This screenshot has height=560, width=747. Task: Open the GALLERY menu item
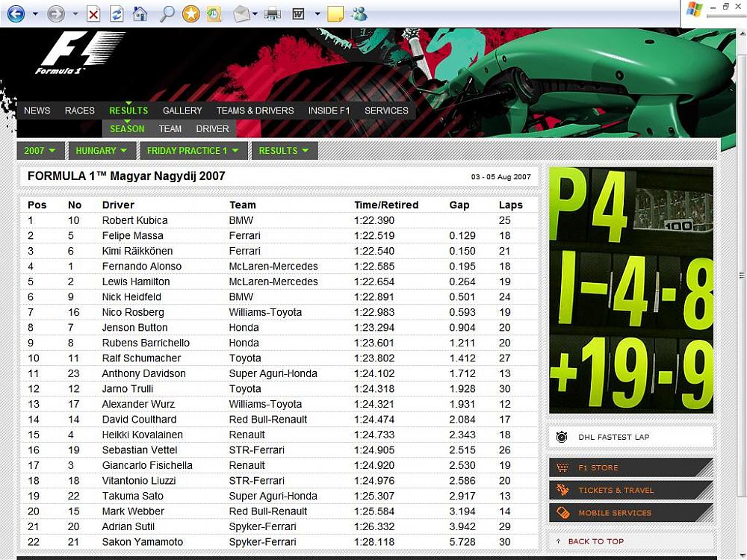point(182,111)
